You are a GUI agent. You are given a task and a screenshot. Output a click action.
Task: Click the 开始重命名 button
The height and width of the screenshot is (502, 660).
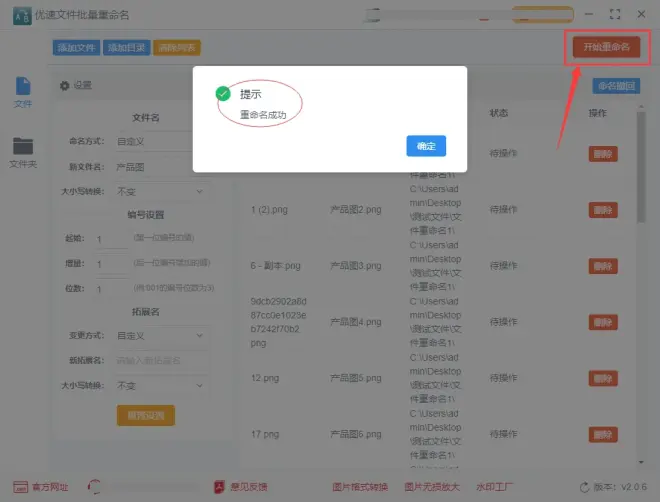(606, 47)
